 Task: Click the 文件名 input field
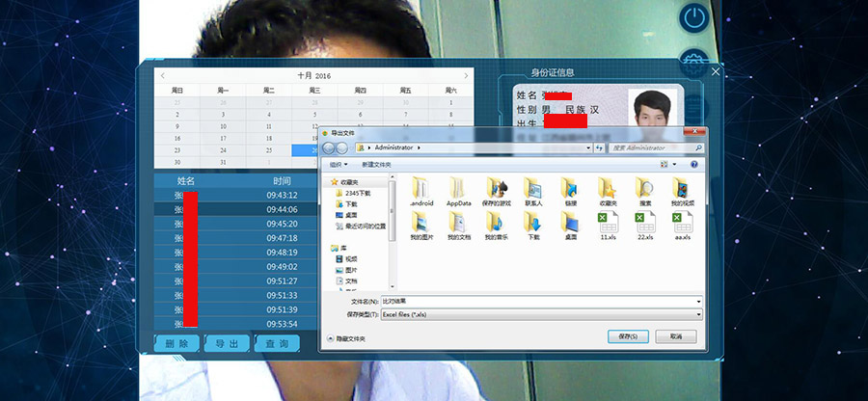(540, 302)
